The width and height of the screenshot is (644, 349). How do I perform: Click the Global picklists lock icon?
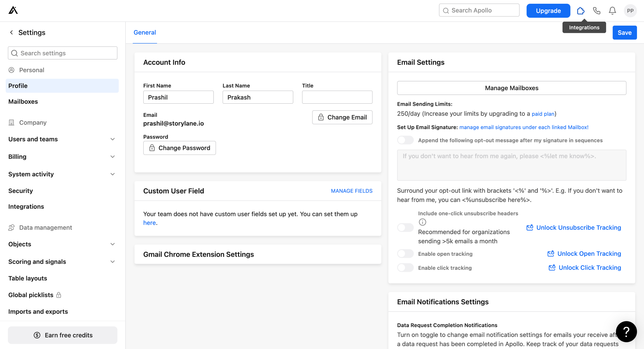pos(59,295)
